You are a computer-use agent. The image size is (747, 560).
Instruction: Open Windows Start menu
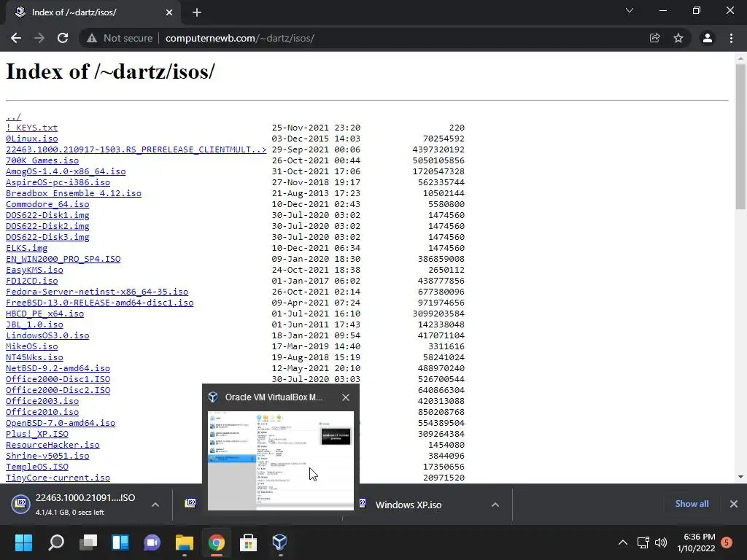pyautogui.click(x=23, y=542)
